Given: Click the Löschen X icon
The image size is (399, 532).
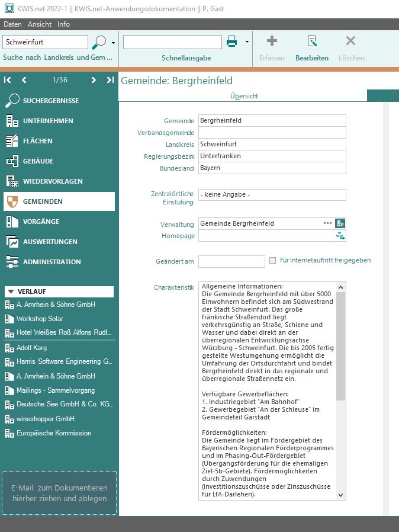Looking at the screenshot, I should (x=351, y=41).
